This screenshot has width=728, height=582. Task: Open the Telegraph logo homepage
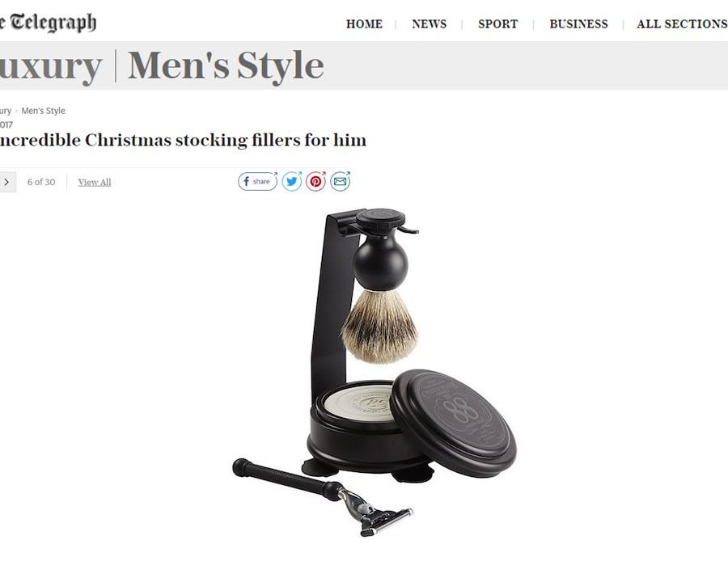click(48, 23)
